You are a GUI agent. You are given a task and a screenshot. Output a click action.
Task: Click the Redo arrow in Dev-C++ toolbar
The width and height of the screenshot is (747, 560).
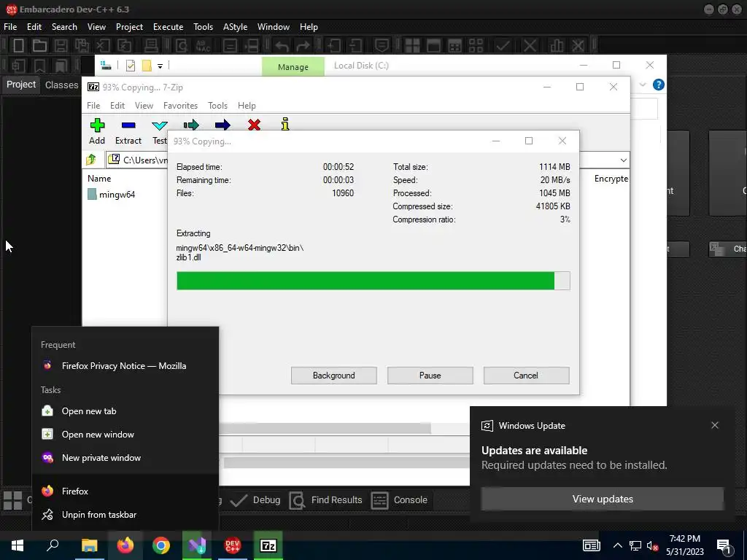tap(303, 46)
